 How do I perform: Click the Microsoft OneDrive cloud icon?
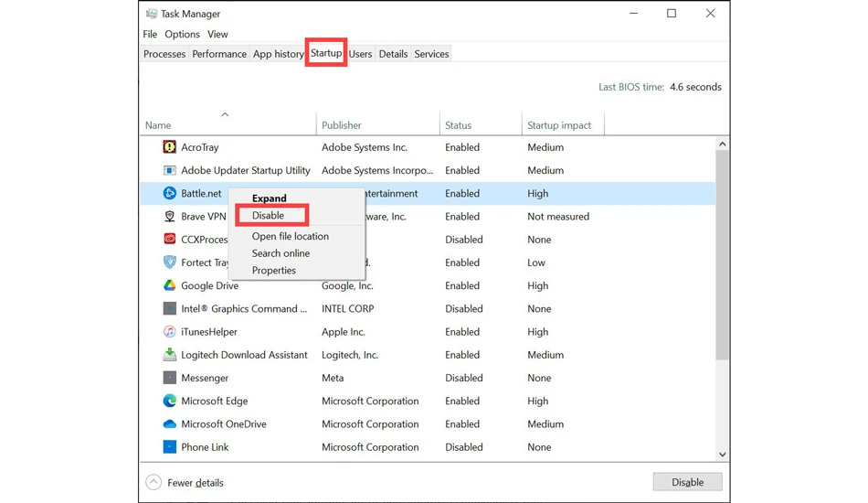[x=169, y=423]
